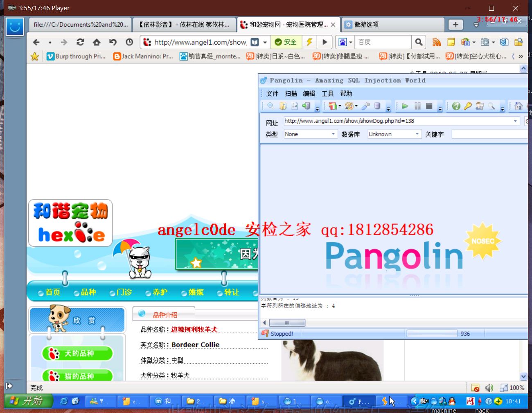Open a new browser tab with plus button
This screenshot has width=532, height=413.
click(x=455, y=25)
